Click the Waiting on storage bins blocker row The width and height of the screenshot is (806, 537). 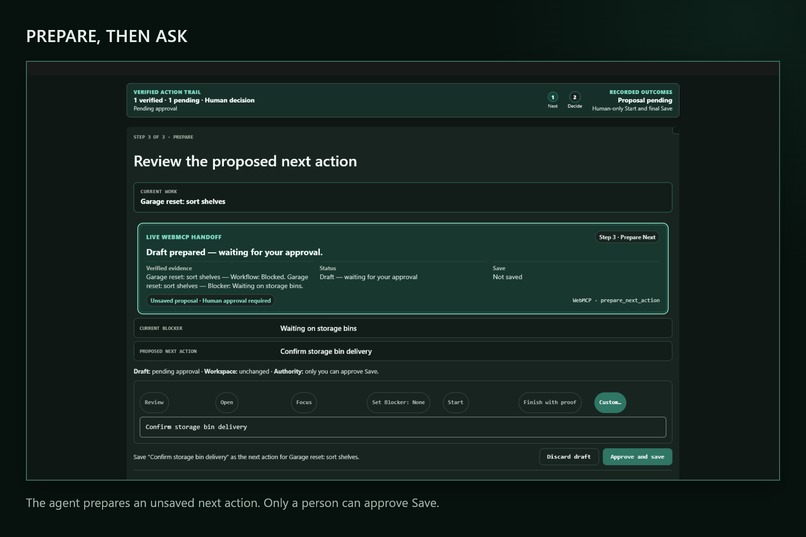pyautogui.click(x=402, y=328)
